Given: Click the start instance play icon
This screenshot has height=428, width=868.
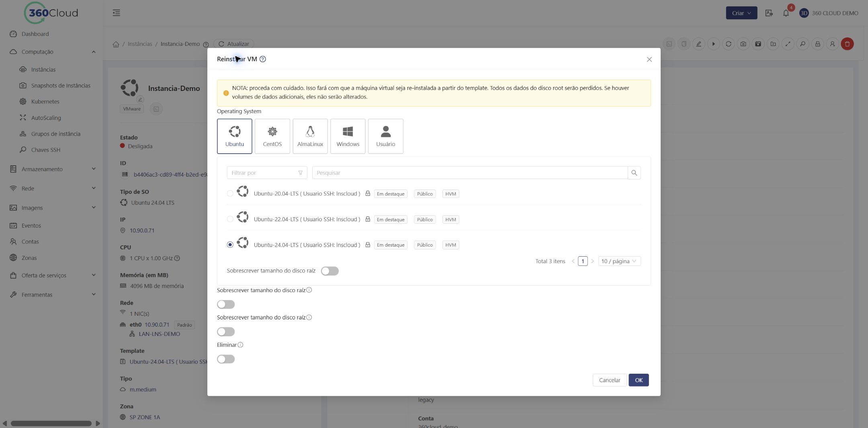Looking at the screenshot, I should (x=713, y=44).
